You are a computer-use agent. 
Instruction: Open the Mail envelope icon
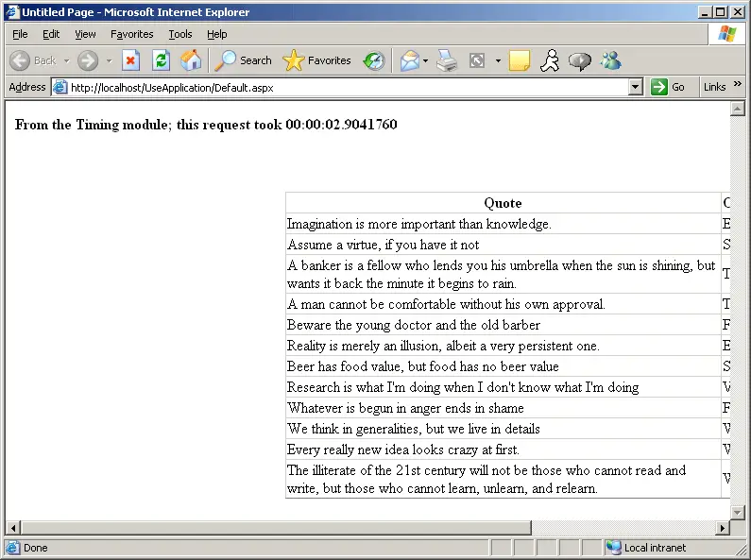409,60
